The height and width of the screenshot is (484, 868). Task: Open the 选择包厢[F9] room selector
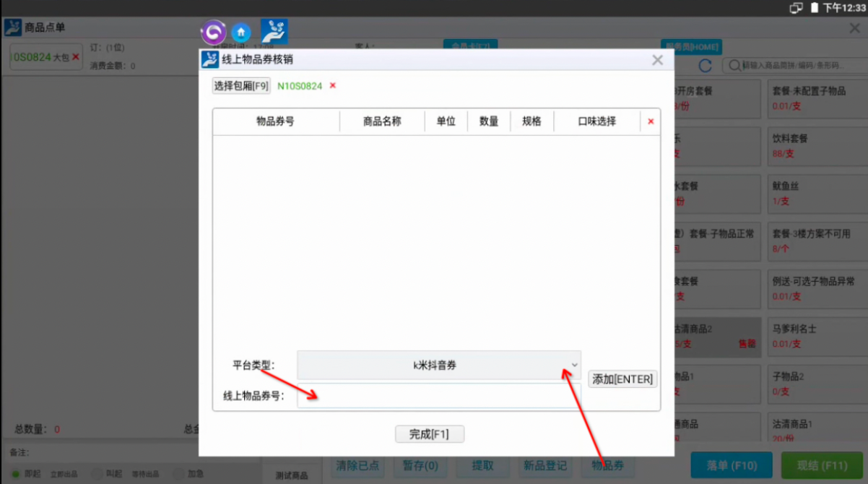tap(240, 85)
